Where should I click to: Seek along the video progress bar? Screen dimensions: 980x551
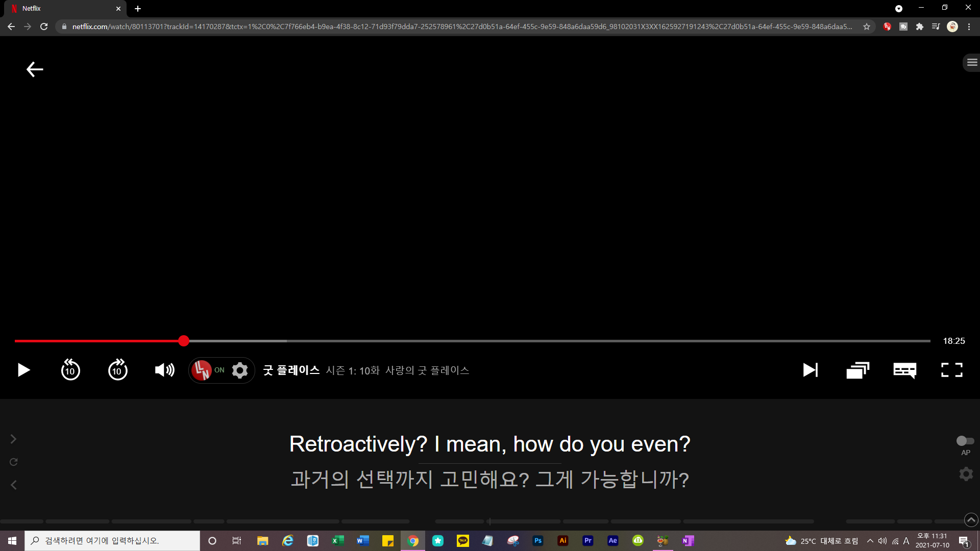(x=472, y=341)
